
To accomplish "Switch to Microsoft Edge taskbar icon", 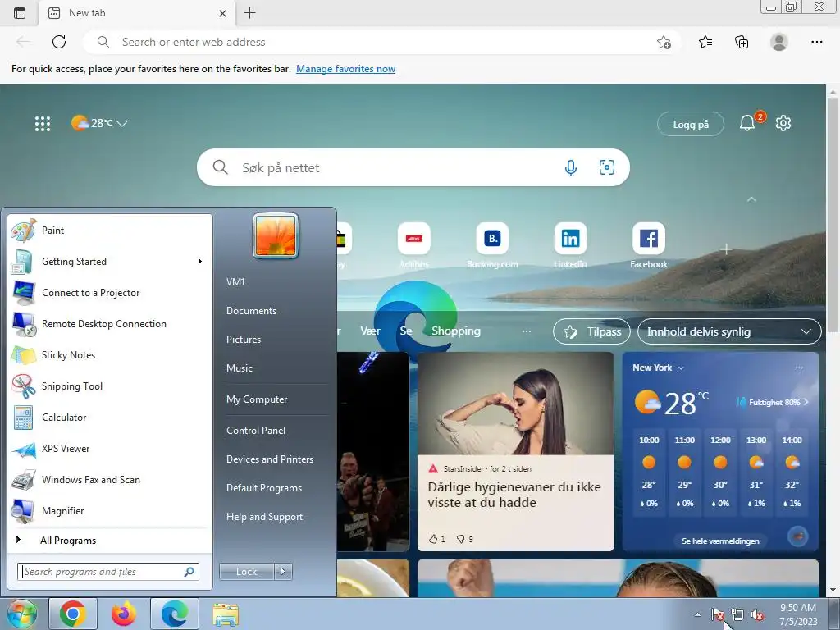I will 175,614.
